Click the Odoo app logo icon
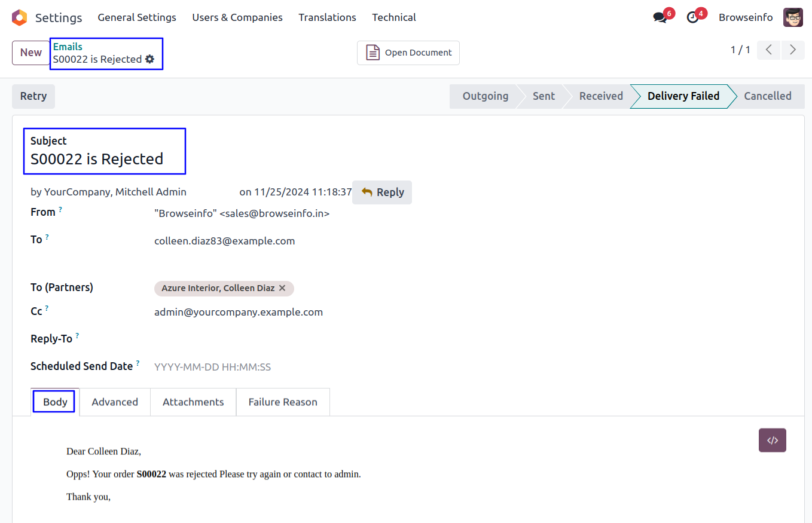Screen dimensions: 812x523 point(19,17)
